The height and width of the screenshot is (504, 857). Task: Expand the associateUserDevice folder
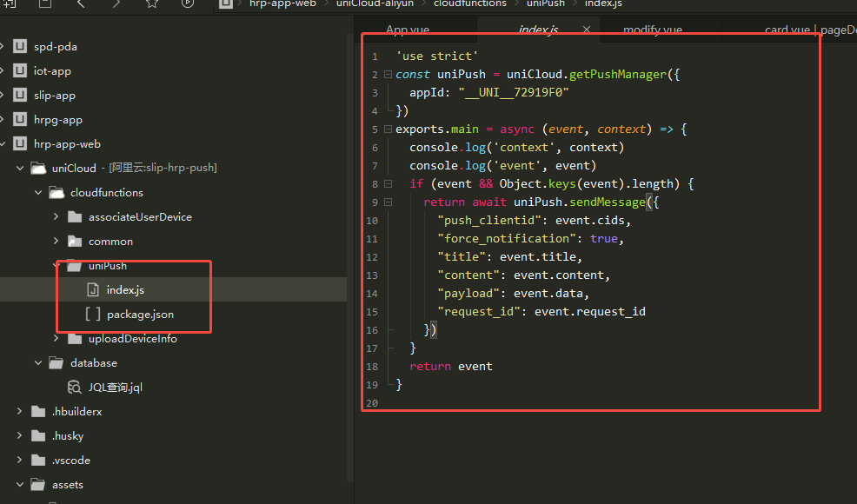tap(56, 217)
